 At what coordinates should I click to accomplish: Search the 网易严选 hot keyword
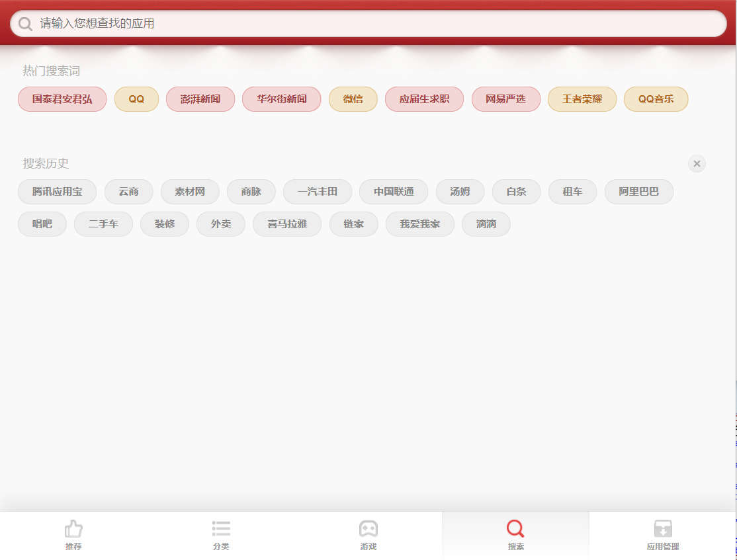point(505,99)
